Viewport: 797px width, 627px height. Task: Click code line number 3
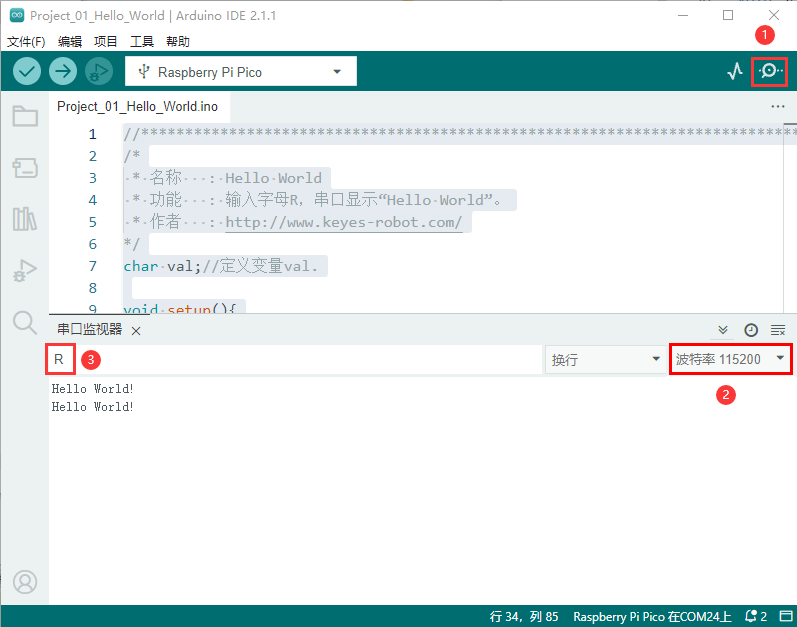[x=93, y=178]
